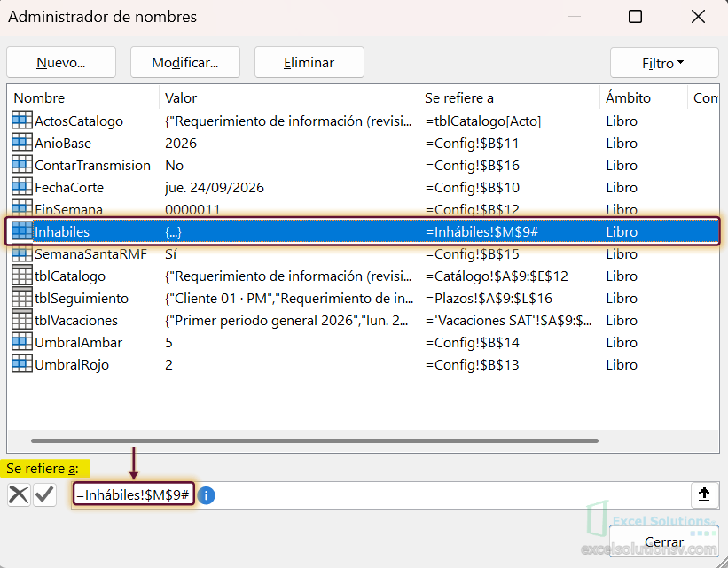Click the tblVacaciones table icon

tap(22, 320)
